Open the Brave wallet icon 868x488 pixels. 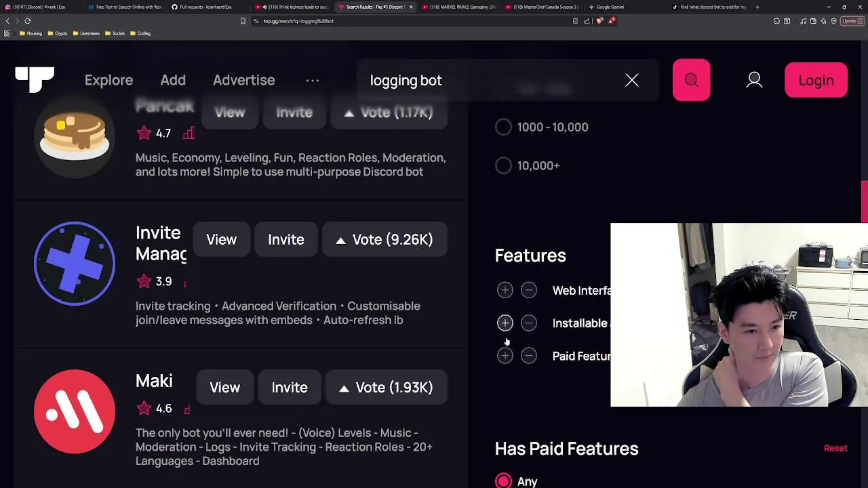813,21
